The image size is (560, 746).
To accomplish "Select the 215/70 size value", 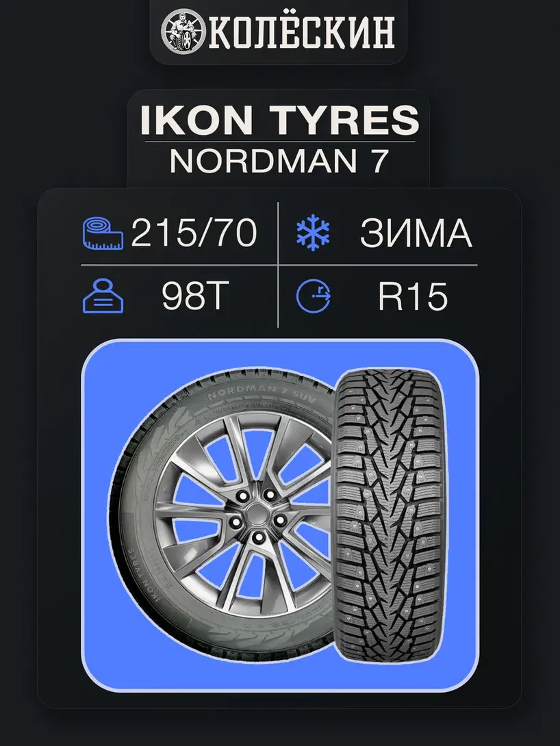I will 194,233.
